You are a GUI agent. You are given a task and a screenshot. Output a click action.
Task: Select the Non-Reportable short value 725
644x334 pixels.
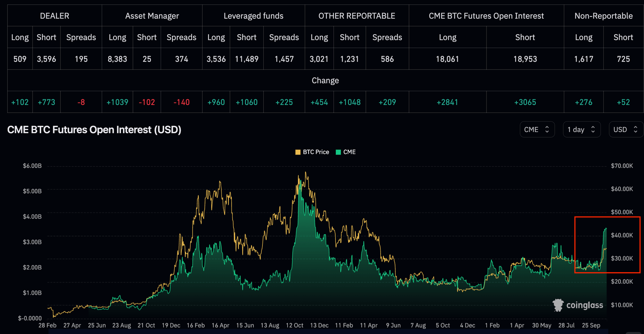click(x=623, y=59)
